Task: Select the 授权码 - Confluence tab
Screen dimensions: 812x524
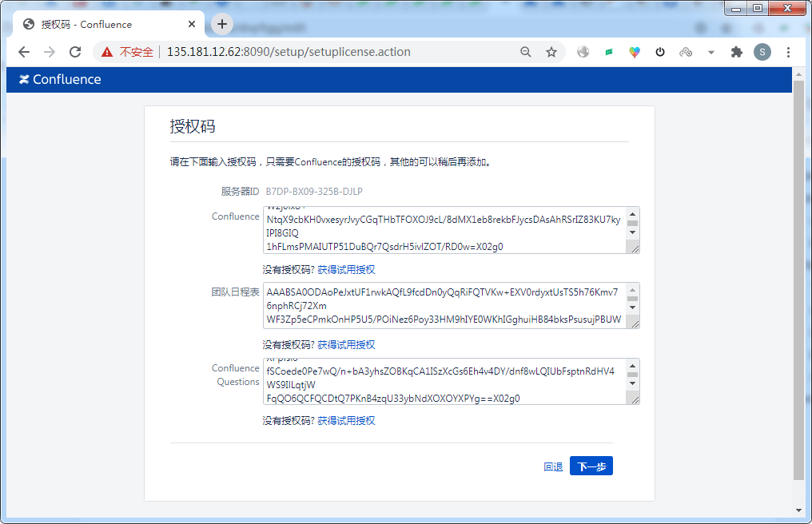Action: coord(109,24)
